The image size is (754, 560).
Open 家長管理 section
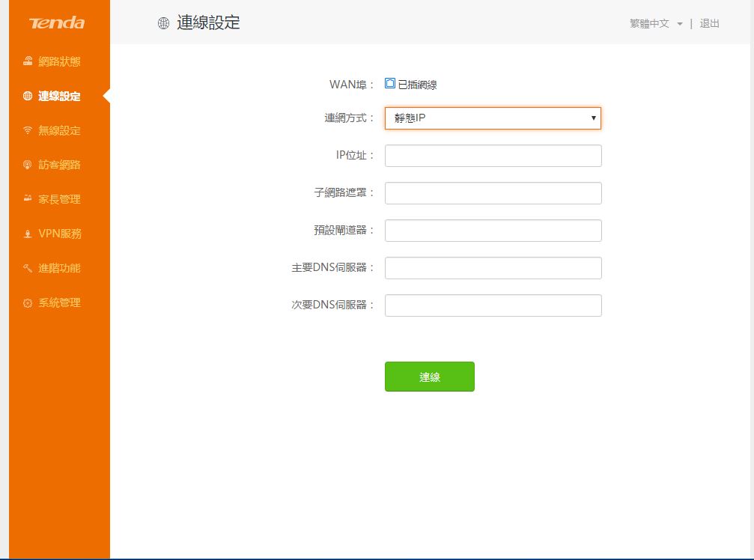(x=59, y=199)
